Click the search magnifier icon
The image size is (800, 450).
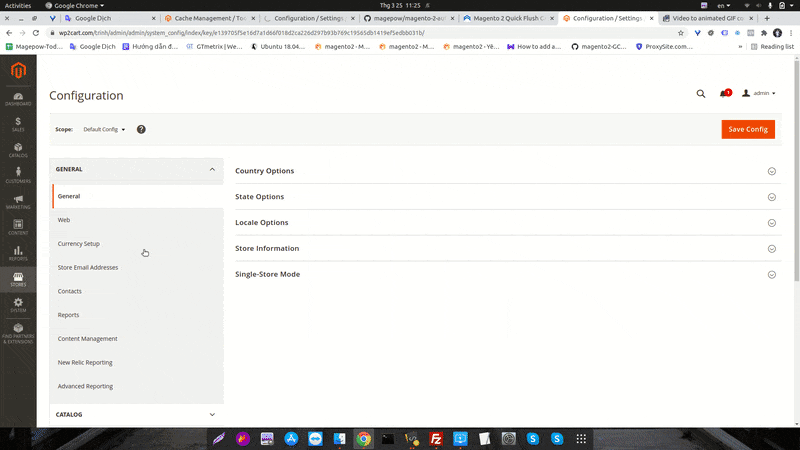pyautogui.click(x=701, y=93)
